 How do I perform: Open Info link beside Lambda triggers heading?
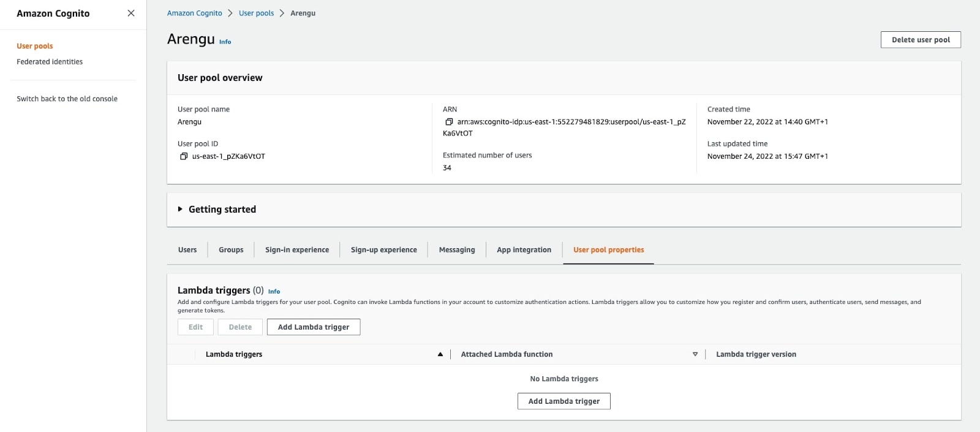[274, 292]
